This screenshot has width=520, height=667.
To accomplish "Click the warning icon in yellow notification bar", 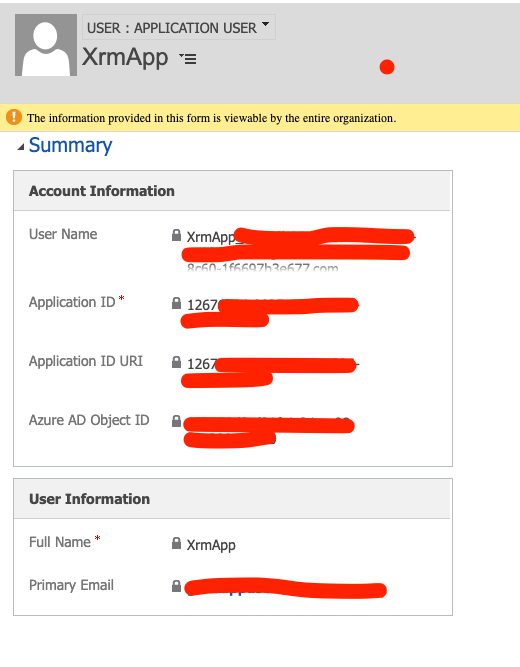I will coord(14,117).
